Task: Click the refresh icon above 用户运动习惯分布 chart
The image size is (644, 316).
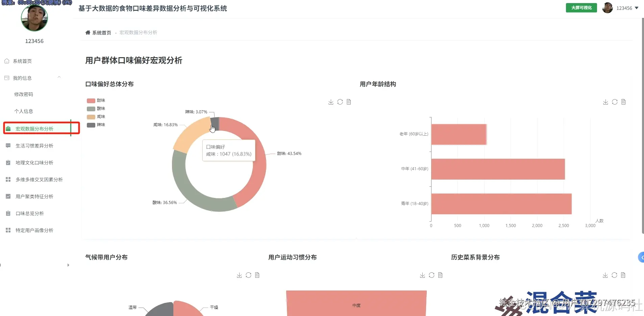Action: pyautogui.click(x=431, y=275)
